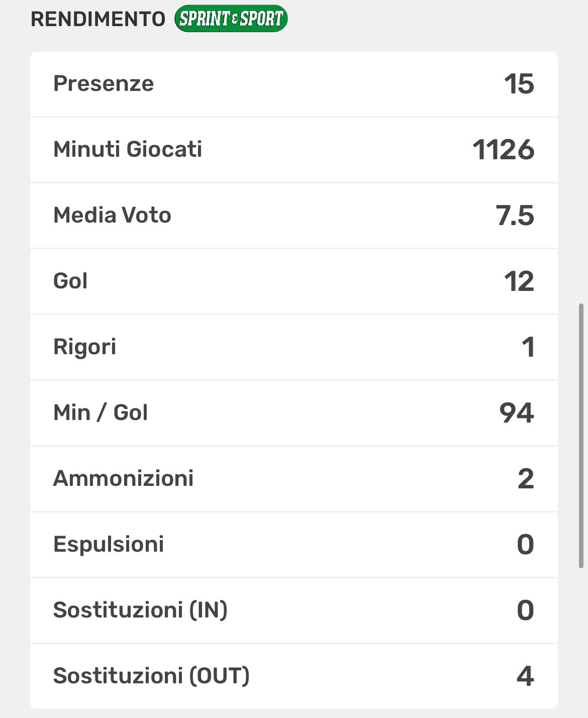Select the Rigori row label
Viewport: 588px width, 718px height.
84,347
